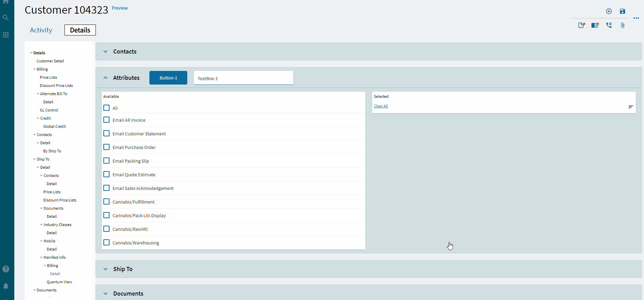
Task: Click the Preview link beside the customer title
Action: click(x=120, y=8)
